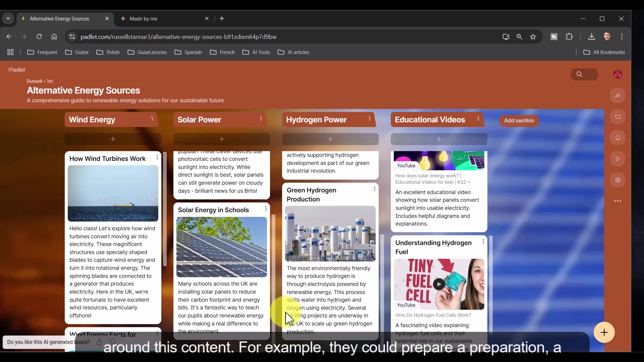Click the browser address bar URL

pyautogui.click(x=178, y=37)
